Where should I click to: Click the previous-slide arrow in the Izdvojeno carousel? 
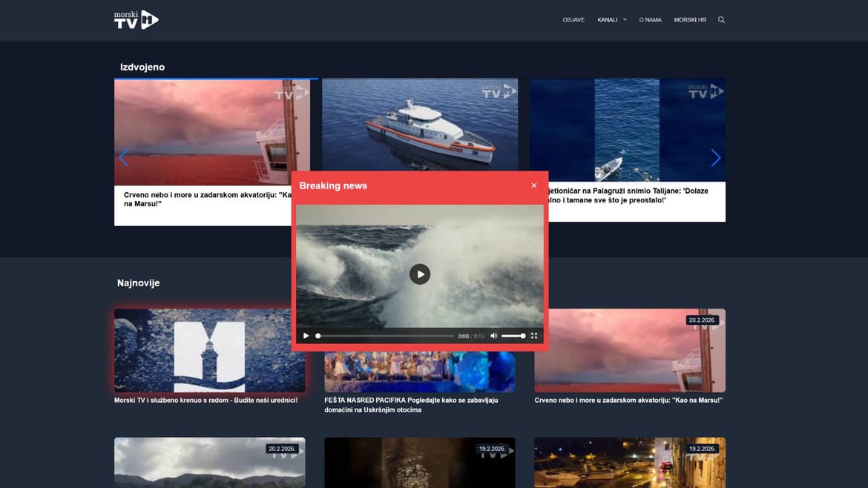click(123, 157)
